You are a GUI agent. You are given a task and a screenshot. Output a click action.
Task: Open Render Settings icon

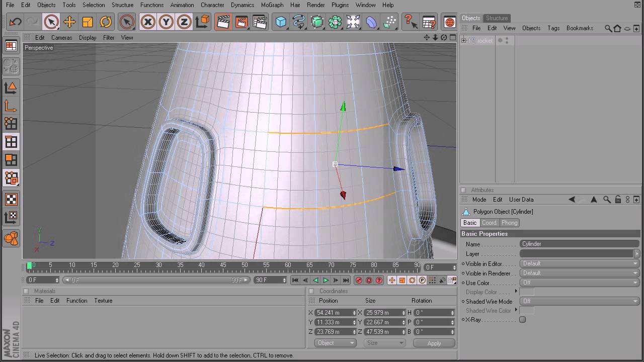260,22
